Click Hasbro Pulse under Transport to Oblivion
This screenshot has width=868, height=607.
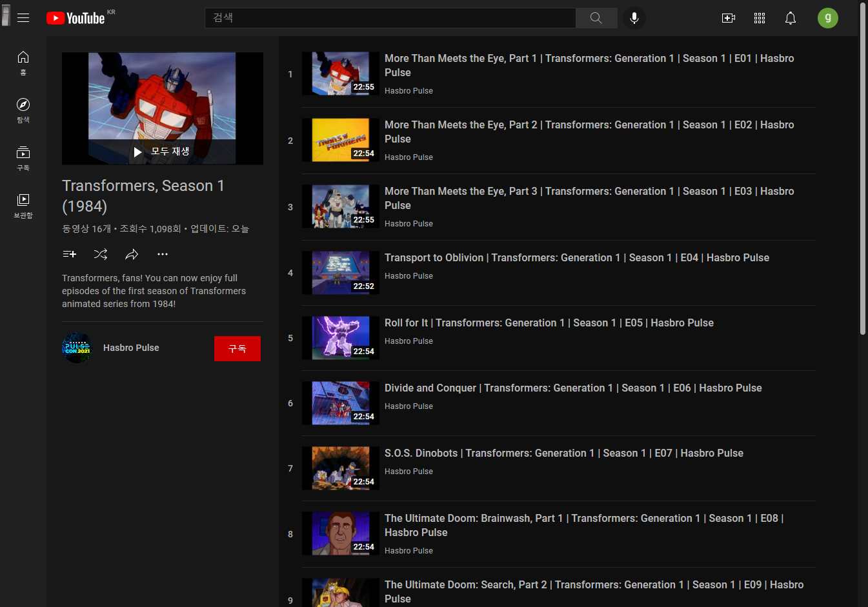pyautogui.click(x=409, y=276)
